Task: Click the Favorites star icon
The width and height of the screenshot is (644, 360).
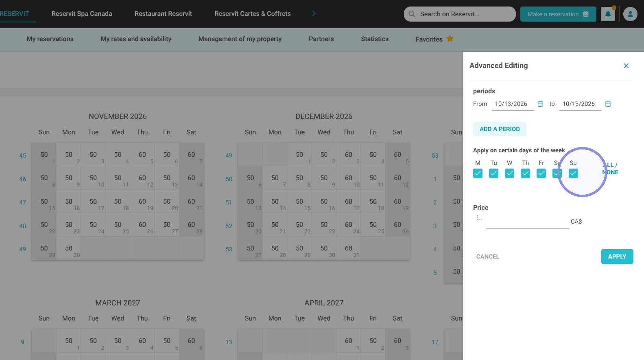Action: 450,39
